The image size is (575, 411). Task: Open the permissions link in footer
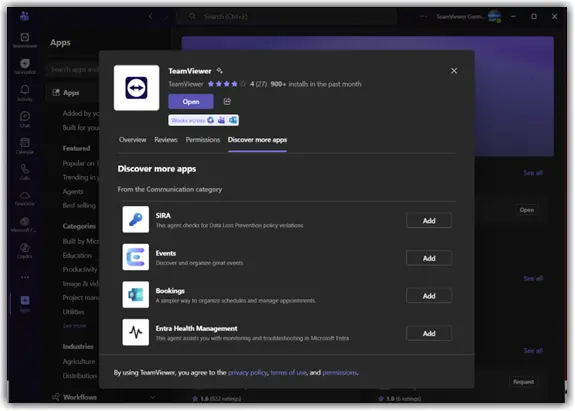340,373
